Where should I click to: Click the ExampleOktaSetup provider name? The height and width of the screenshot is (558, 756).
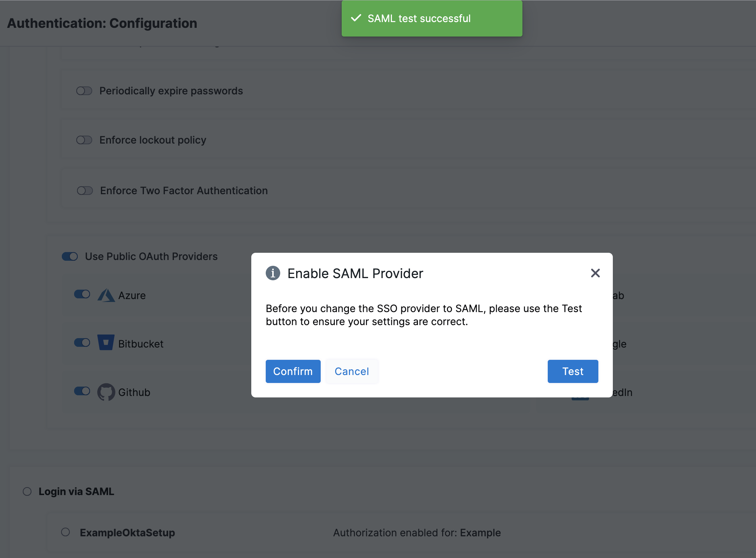127,533
